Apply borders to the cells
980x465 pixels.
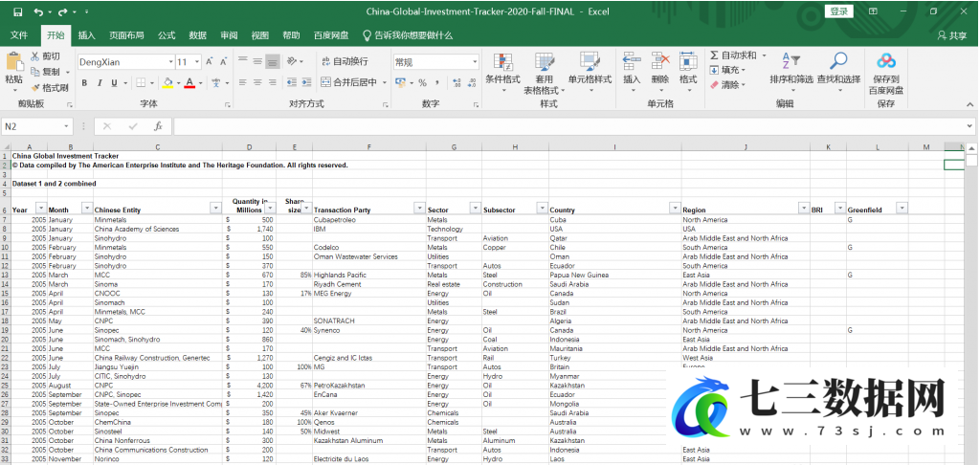[x=142, y=82]
